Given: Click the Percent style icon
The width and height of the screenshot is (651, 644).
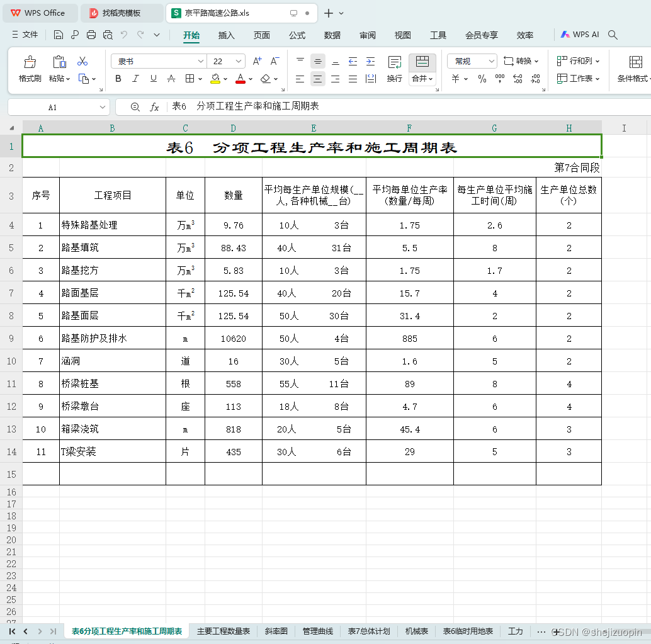Looking at the screenshot, I should 482,79.
